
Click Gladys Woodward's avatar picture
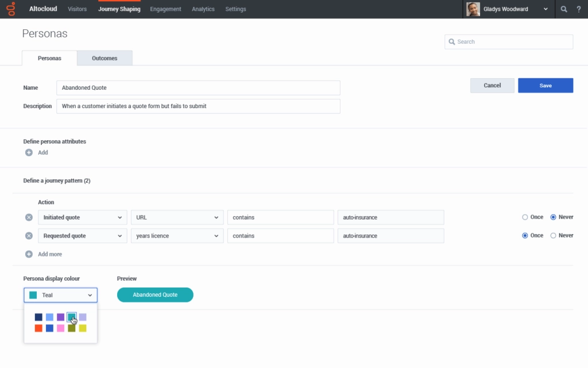tap(473, 9)
